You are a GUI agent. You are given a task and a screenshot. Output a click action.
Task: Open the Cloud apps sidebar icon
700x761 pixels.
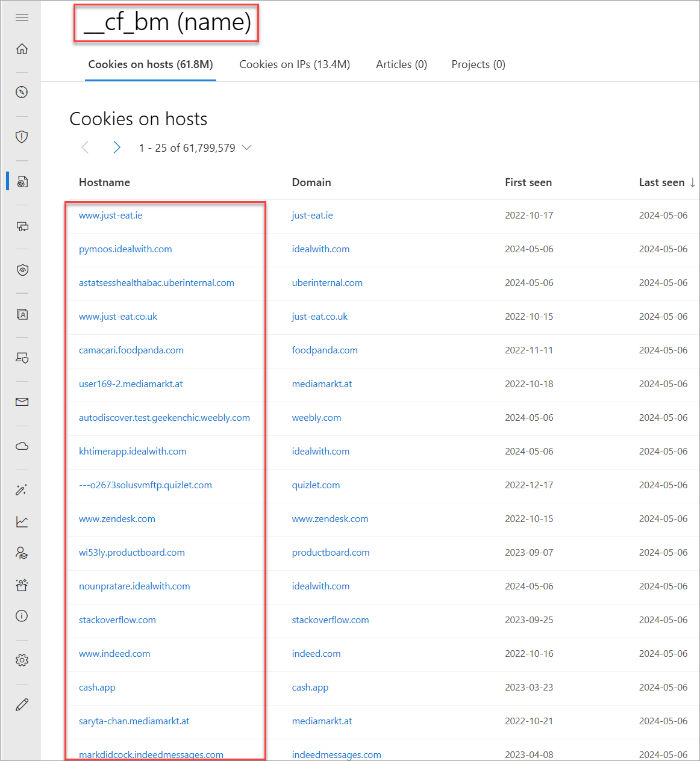(x=22, y=446)
